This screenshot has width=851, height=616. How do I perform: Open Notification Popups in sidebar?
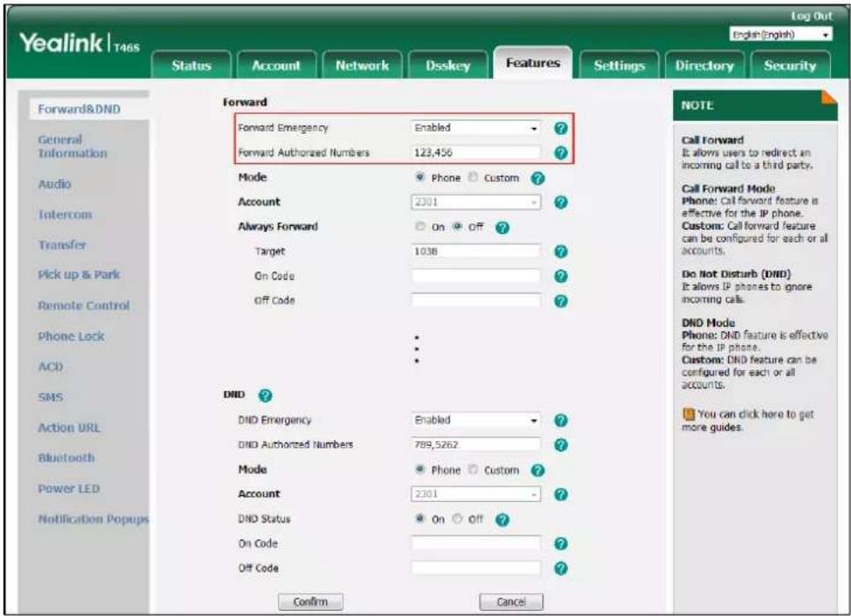coord(94,520)
